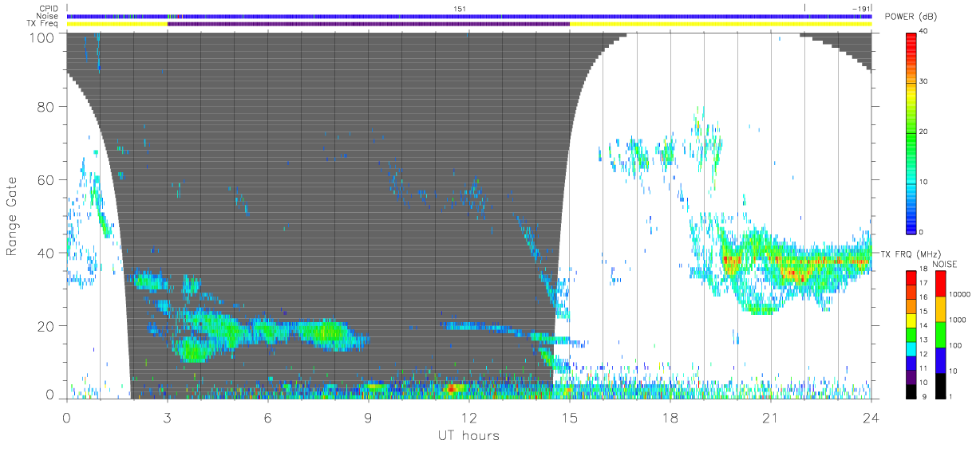The width and height of the screenshot is (980, 452).
Task: Click the UT hours axis title
Action: point(468,435)
